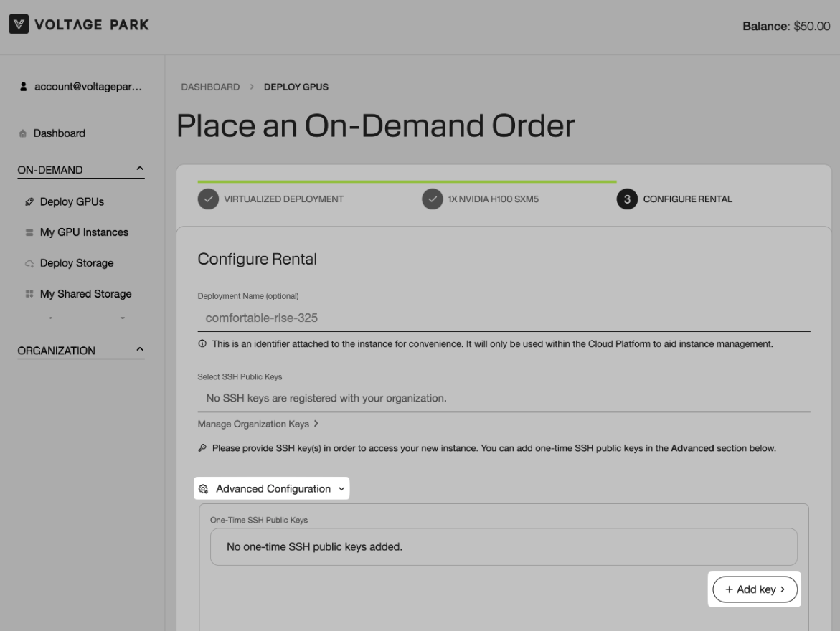Open the Manage Organization Keys link
This screenshot has width=840, height=631.
[x=258, y=424]
